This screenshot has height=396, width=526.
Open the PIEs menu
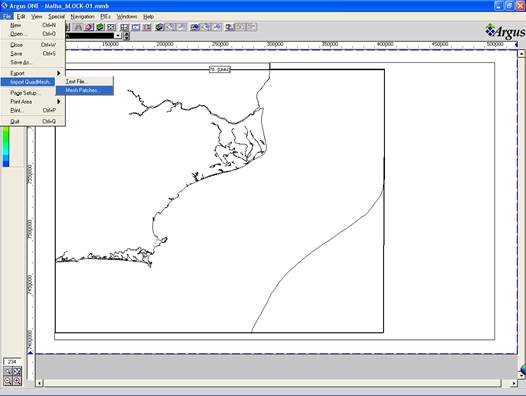pyautogui.click(x=106, y=16)
